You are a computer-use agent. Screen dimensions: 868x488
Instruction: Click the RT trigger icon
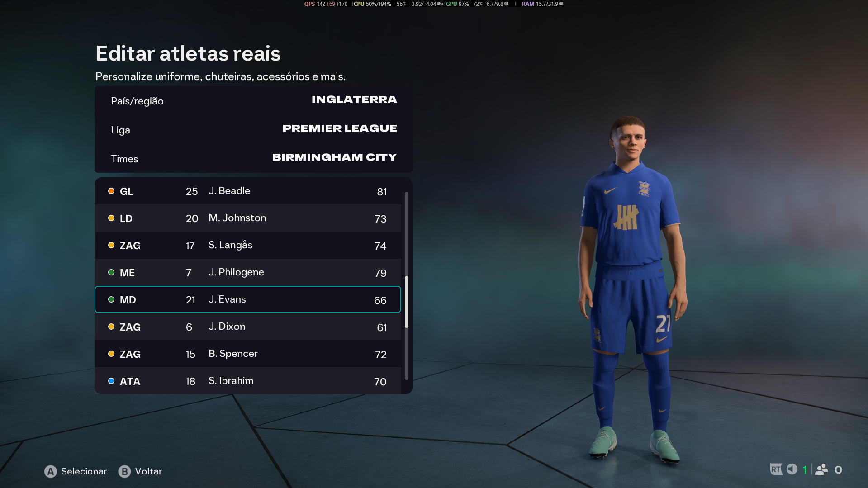tap(776, 469)
